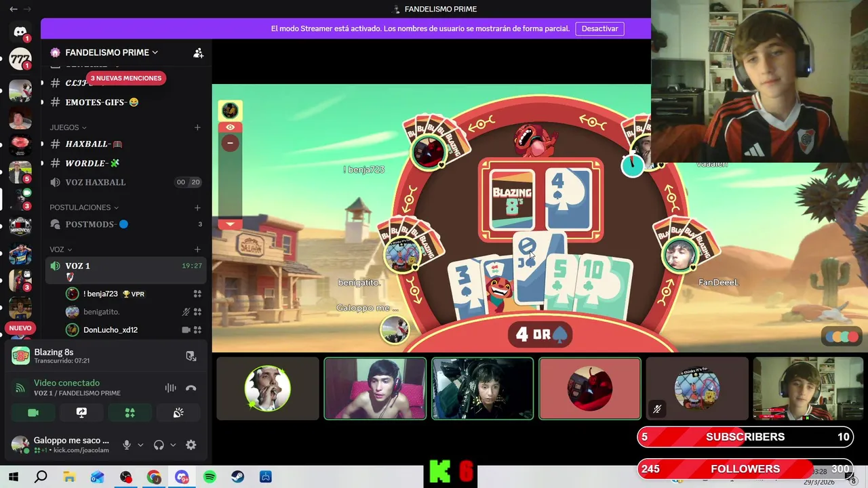
Task: Go back with the arrow in title bar
Action: click(x=13, y=9)
